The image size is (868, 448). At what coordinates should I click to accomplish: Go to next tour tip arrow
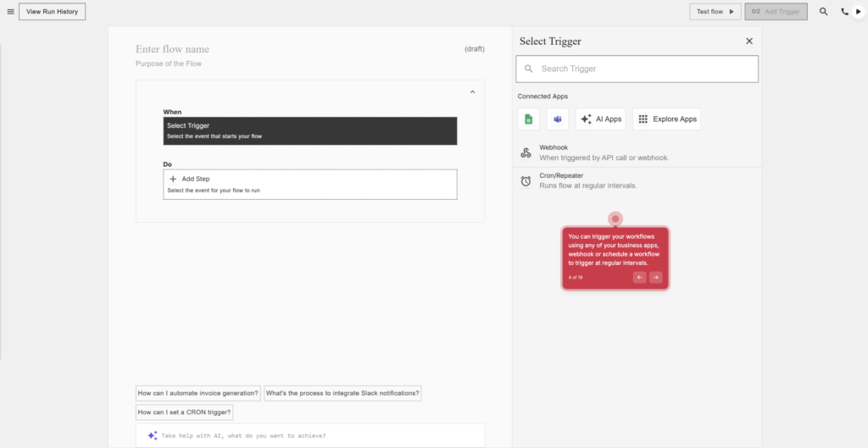(x=656, y=277)
